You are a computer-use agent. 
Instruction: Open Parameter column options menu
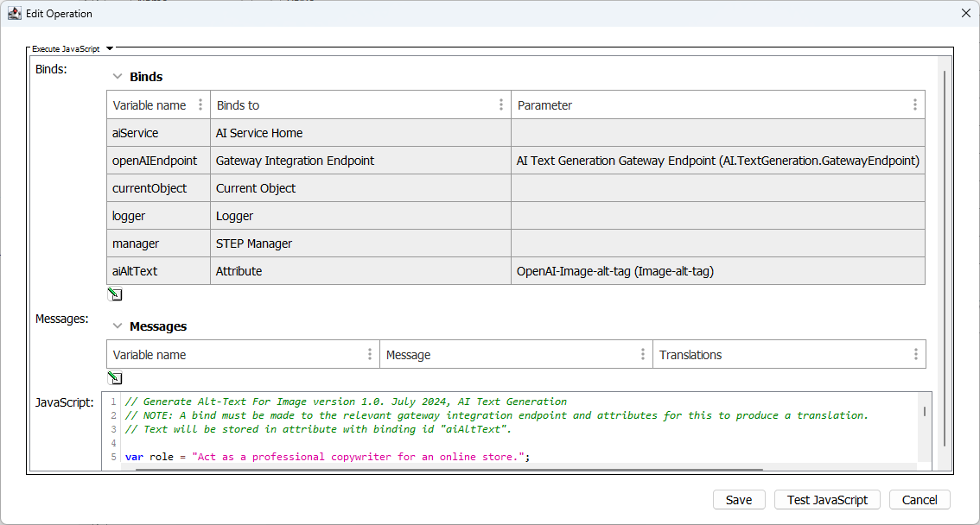click(915, 104)
